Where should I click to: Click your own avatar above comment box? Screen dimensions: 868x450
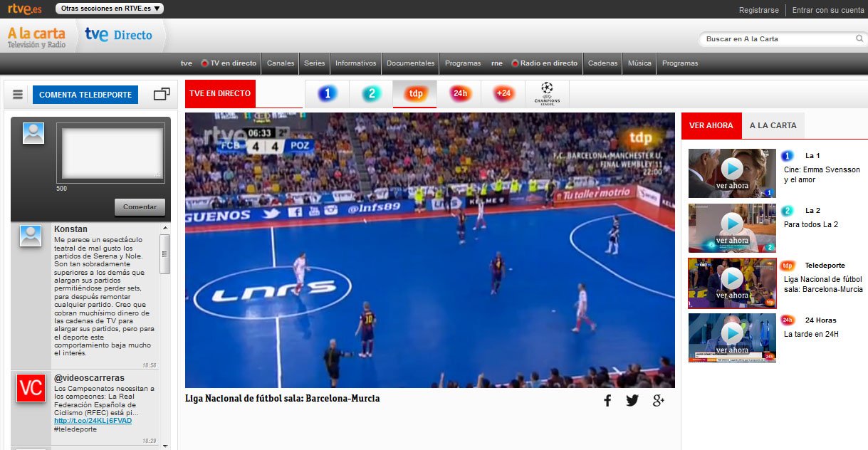33,133
